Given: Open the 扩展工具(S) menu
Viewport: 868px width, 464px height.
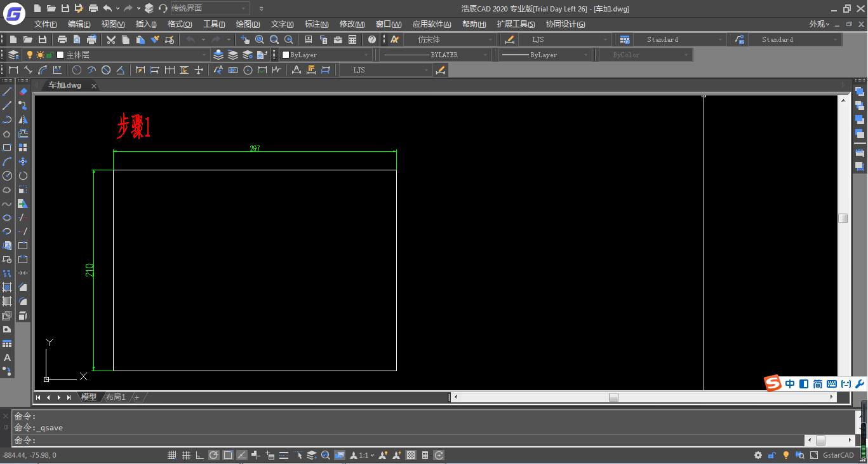Looking at the screenshot, I should pyautogui.click(x=516, y=24).
